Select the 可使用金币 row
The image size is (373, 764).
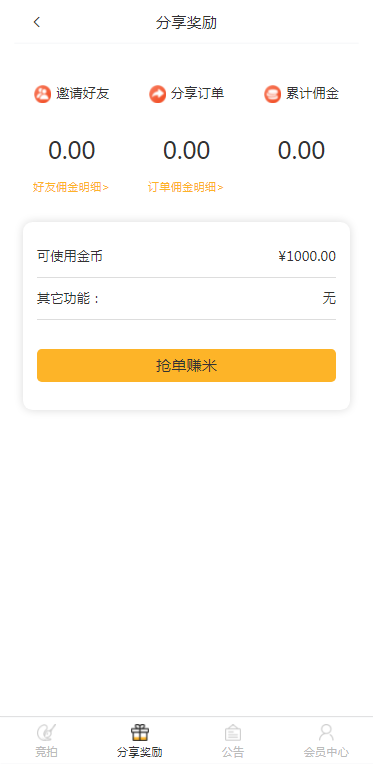(186, 256)
